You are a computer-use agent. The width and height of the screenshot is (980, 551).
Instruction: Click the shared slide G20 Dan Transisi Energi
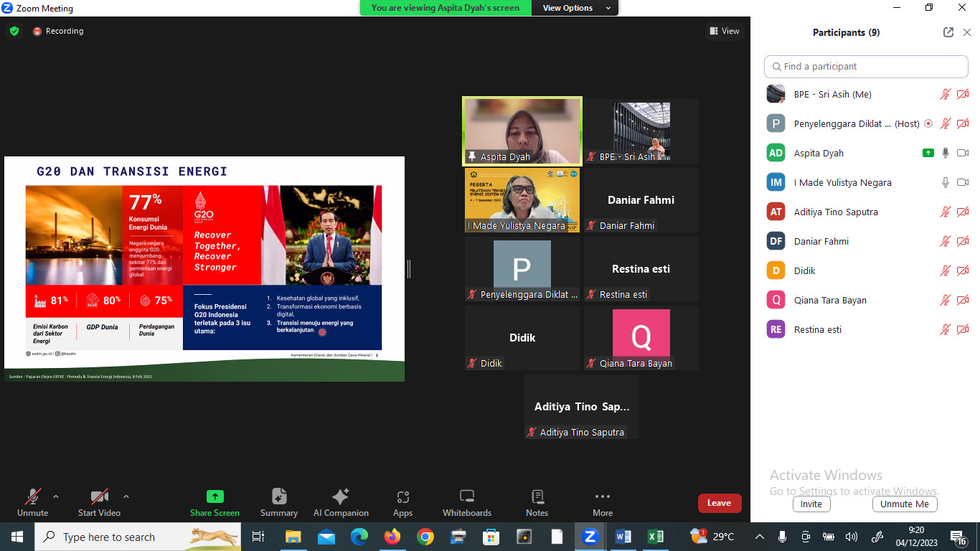point(204,269)
